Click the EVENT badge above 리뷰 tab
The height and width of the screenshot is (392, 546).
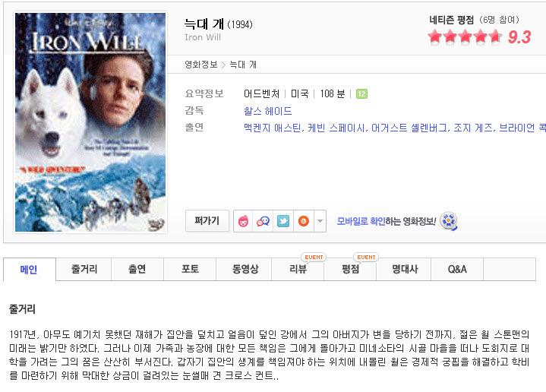[314, 257]
